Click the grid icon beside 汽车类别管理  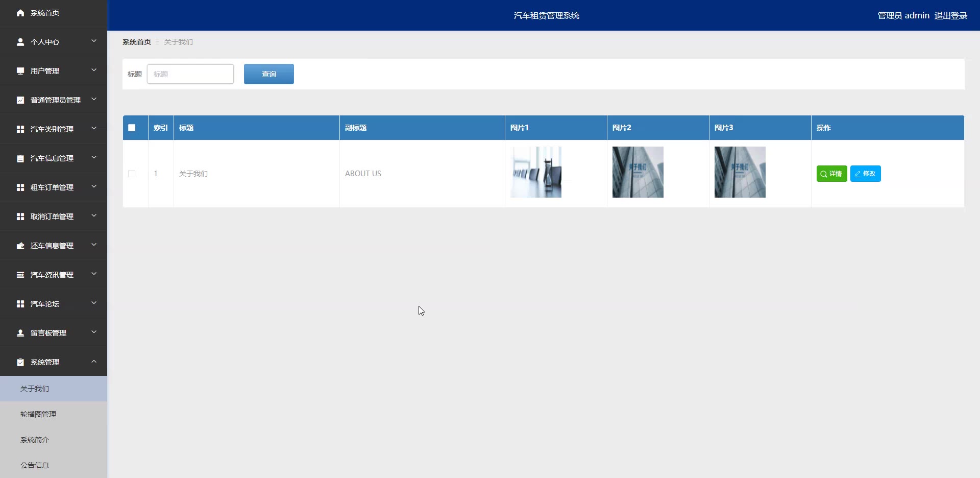coord(20,129)
